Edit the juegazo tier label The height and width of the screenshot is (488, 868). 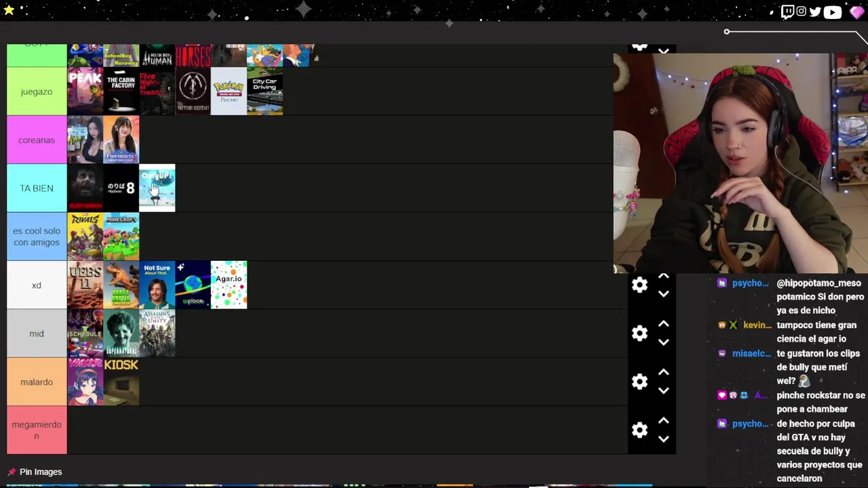click(x=37, y=91)
